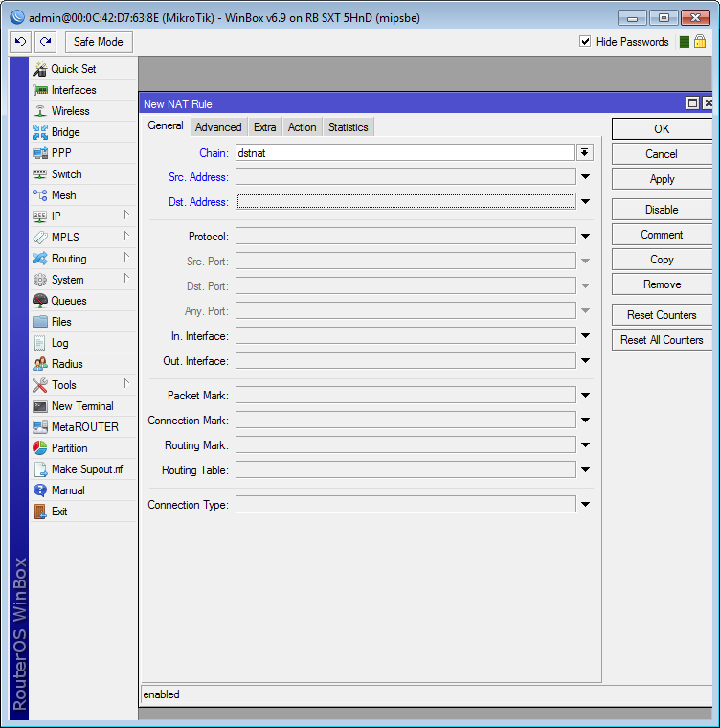Expand the Src. Address field arrow
This screenshot has width=720, height=728.
coord(586,177)
